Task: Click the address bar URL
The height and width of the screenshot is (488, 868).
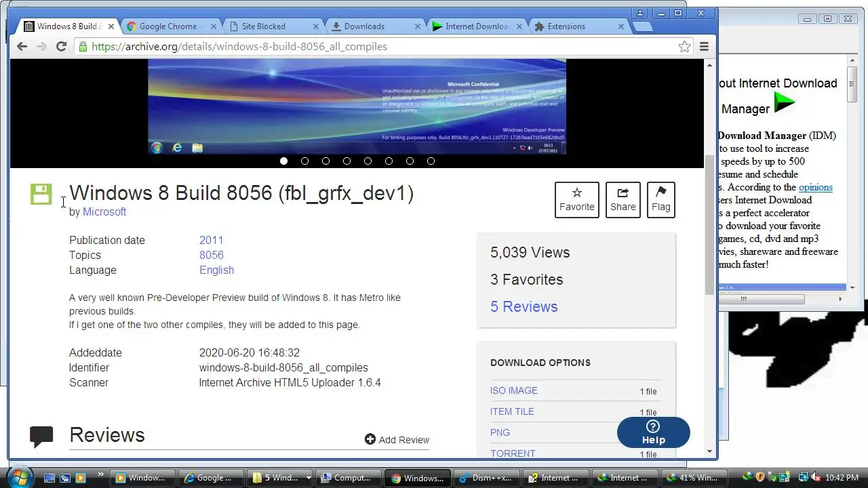Action: coord(239,46)
